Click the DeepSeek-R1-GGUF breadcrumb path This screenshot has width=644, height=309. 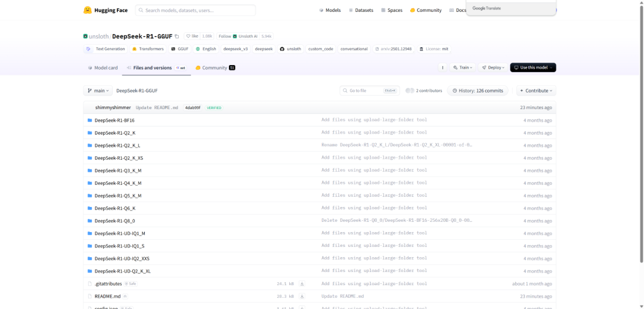(137, 91)
